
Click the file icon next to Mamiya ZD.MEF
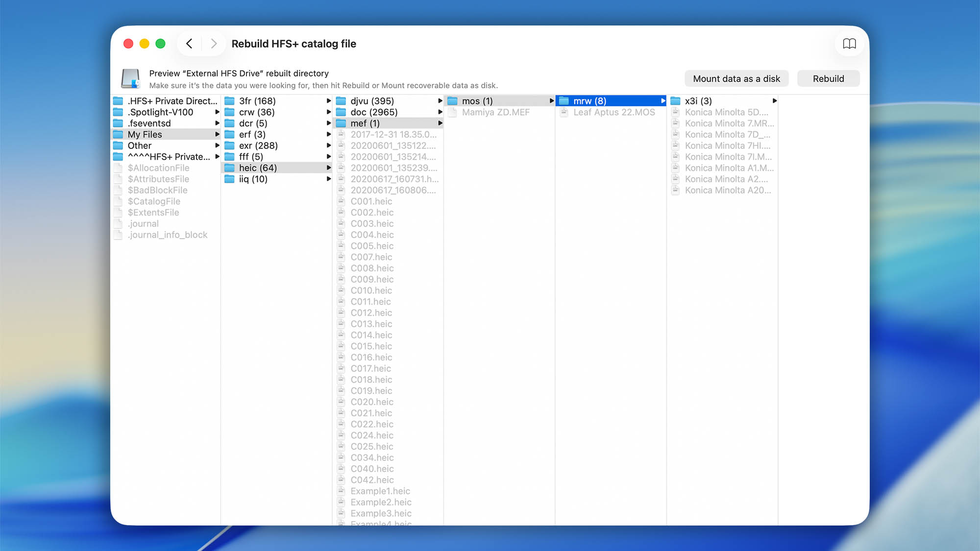click(x=452, y=112)
